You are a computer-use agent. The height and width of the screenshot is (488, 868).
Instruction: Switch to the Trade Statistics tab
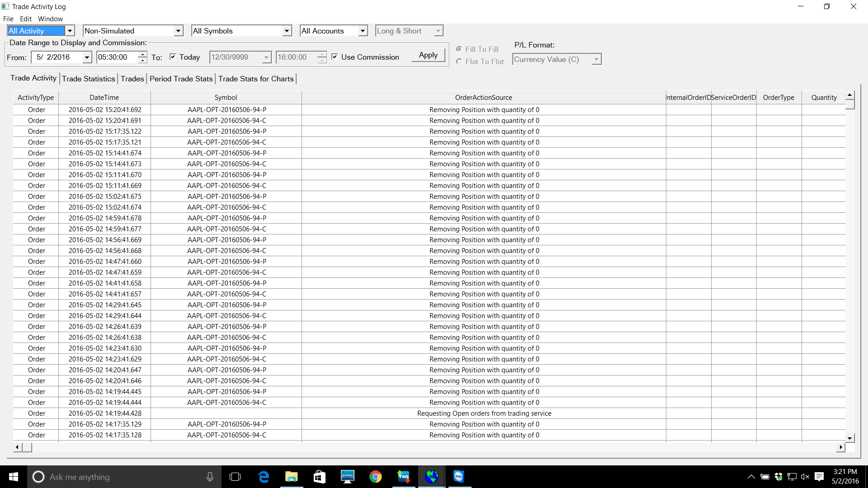(89, 79)
